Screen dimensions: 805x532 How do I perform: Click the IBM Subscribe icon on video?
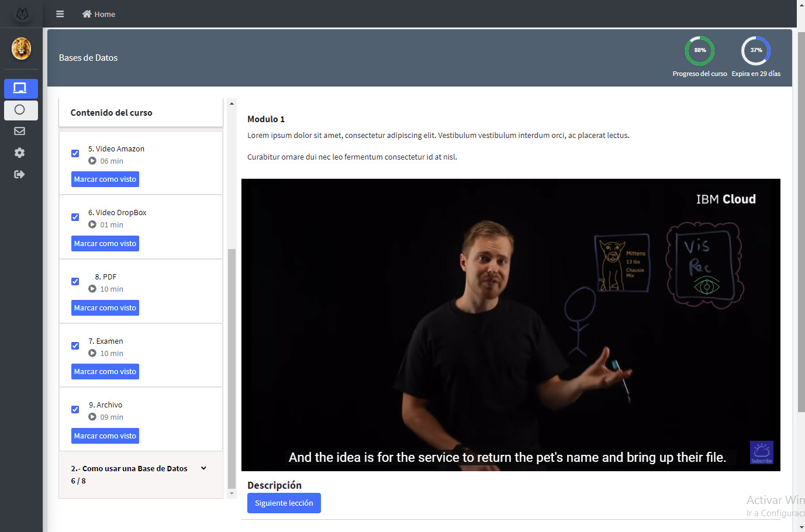(761, 452)
